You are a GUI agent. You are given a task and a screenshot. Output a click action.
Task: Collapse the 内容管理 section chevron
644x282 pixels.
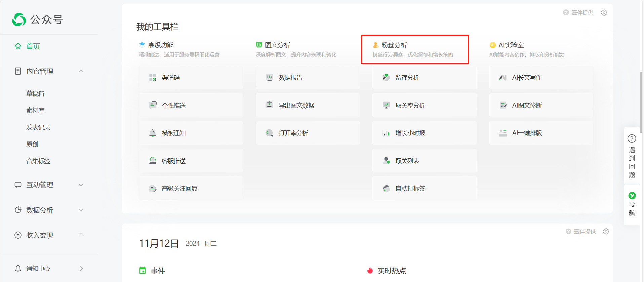click(x=81, y=71)
